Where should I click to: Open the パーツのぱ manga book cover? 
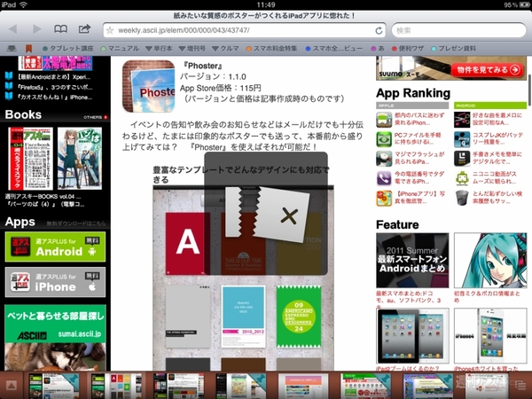(x=80, y=158)
